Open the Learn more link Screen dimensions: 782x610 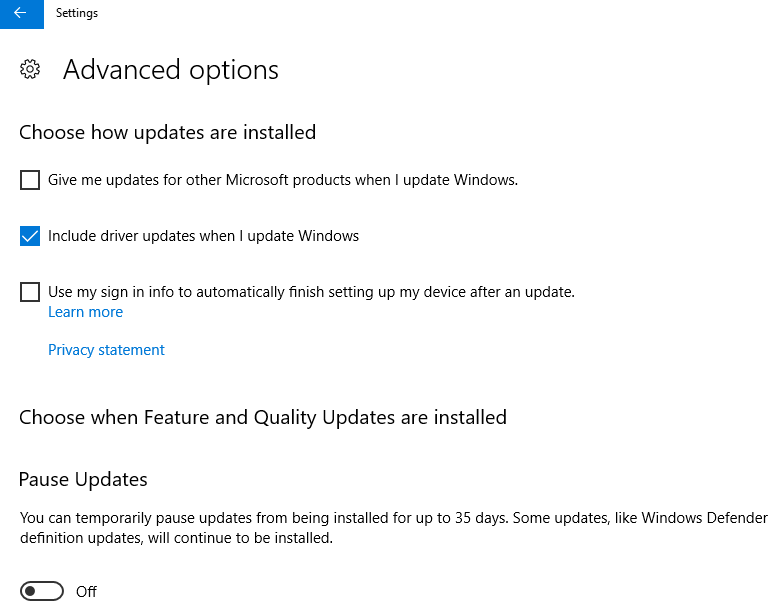click(x=85, y=312)
